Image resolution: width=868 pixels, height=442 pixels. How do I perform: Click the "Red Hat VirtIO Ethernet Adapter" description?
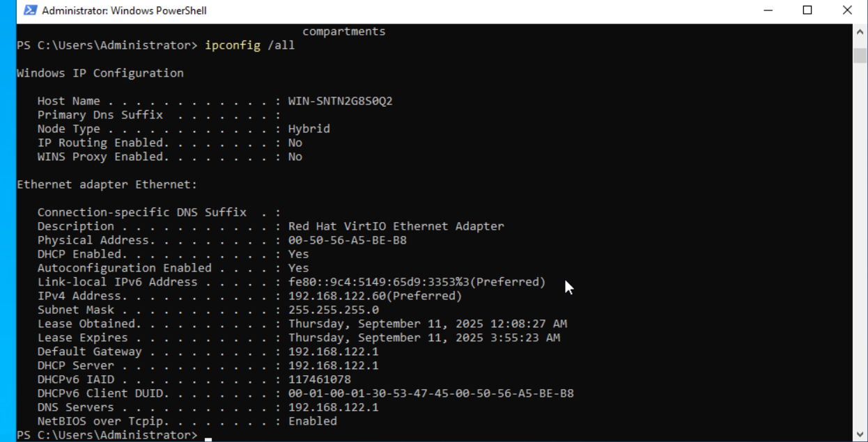[x=396, y=226]
